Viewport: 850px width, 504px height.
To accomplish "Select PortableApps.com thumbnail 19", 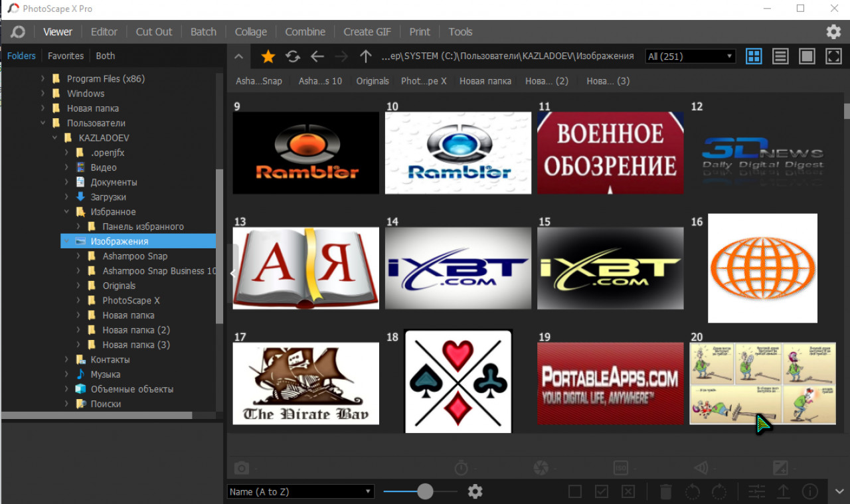I will coord(610,383).
